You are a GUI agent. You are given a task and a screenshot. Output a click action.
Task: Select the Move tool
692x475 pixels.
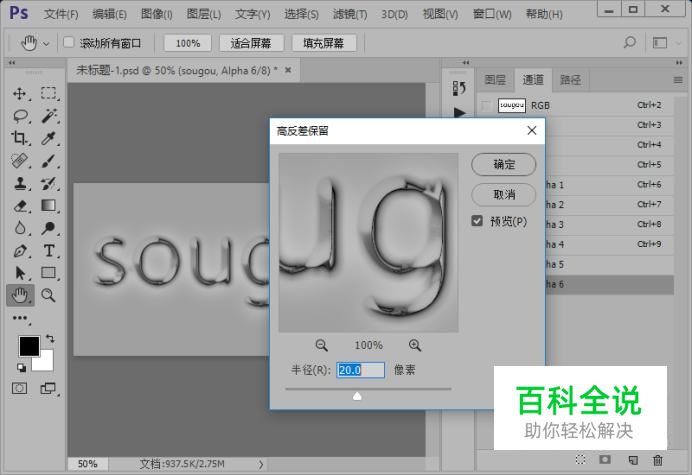[x=19, y=94]
